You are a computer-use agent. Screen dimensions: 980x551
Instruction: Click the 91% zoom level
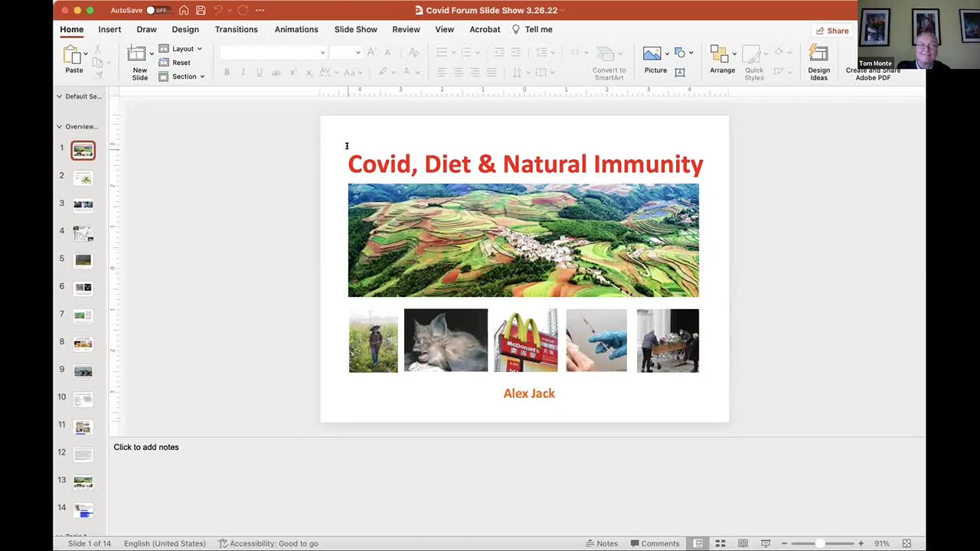click(x=882, y=543)
